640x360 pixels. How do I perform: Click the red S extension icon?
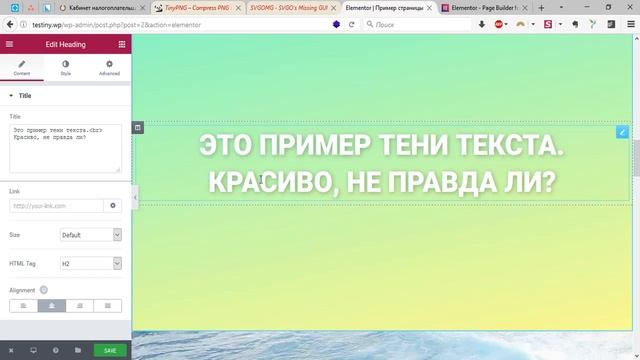(548, 24)
